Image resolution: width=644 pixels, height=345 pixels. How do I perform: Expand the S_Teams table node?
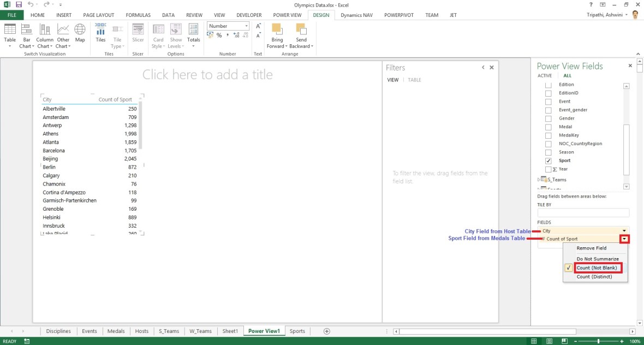click(539, 180)
